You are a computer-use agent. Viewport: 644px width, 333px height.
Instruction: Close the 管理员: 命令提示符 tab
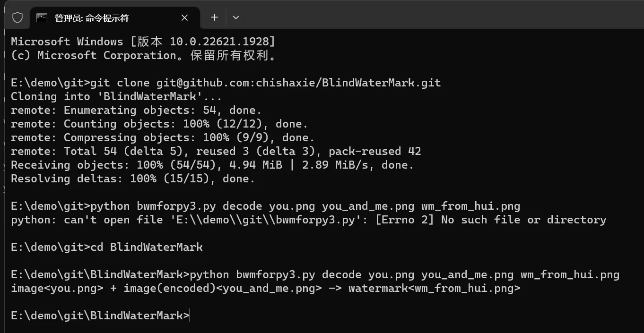[185, 18]
